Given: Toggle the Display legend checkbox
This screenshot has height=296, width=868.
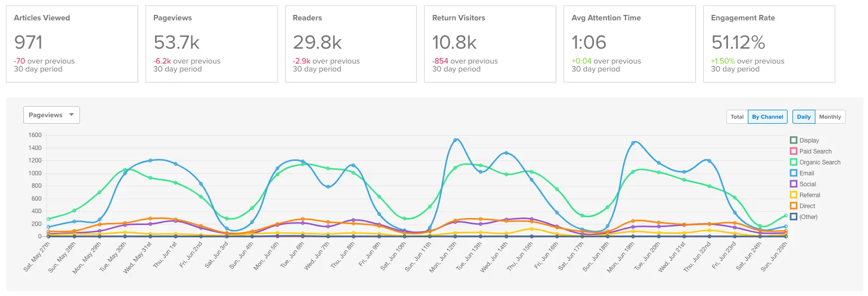Looking at the screenshot, I should [x=794, y=141].
